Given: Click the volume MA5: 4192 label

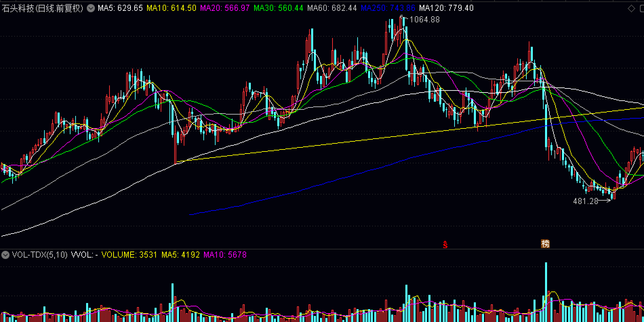Looking at the screenshot, I should 180,255.
